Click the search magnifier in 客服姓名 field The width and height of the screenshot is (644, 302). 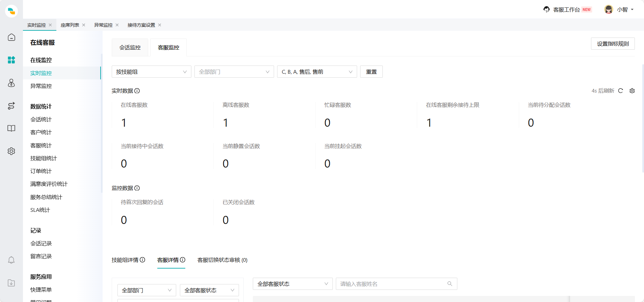coord(450,284)
